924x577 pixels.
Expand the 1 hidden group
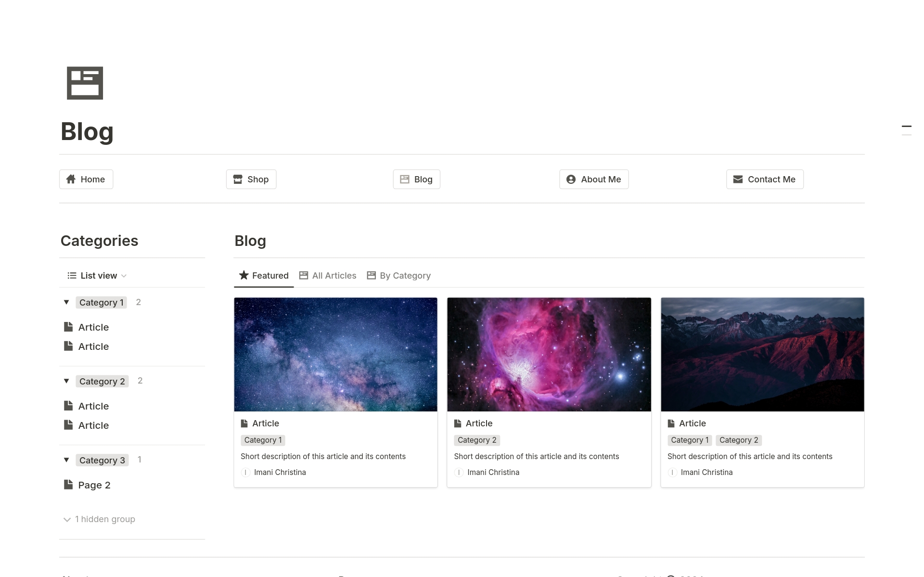tap(100, 519)
